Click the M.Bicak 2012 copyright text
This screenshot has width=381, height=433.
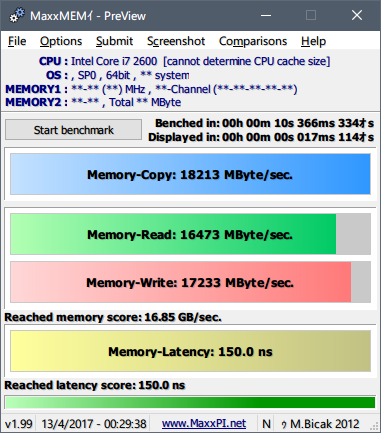coord(321,424)
